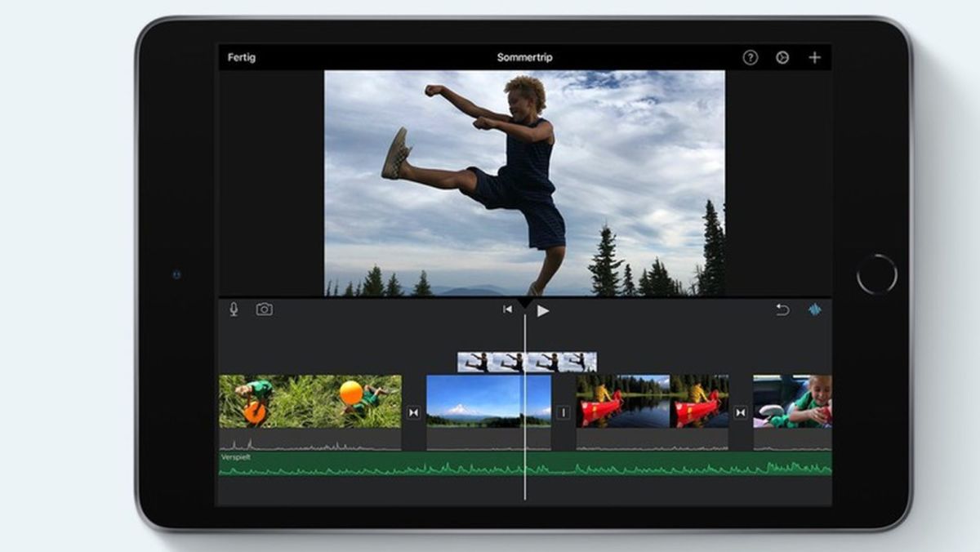This screenshot has height=552, width=980.
Task: Click transition icon between grass and mountain clips
Action: point(413,412)
